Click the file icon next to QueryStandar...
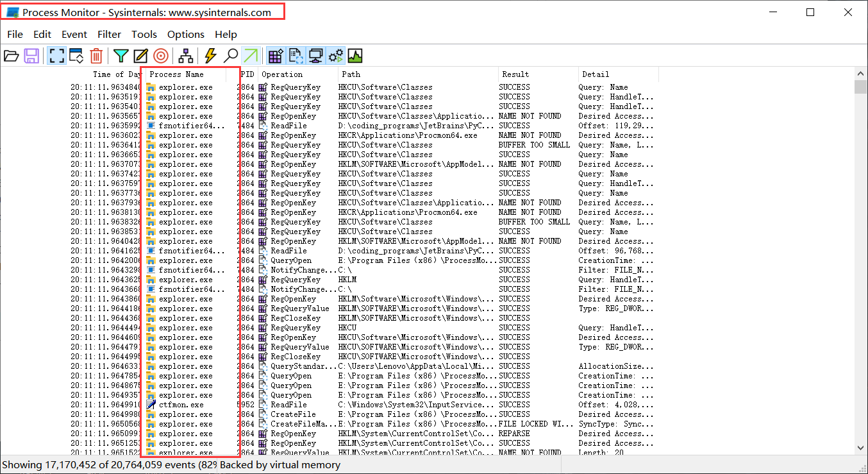The width and height of the screenshot is (868, 474). (263, 366)
